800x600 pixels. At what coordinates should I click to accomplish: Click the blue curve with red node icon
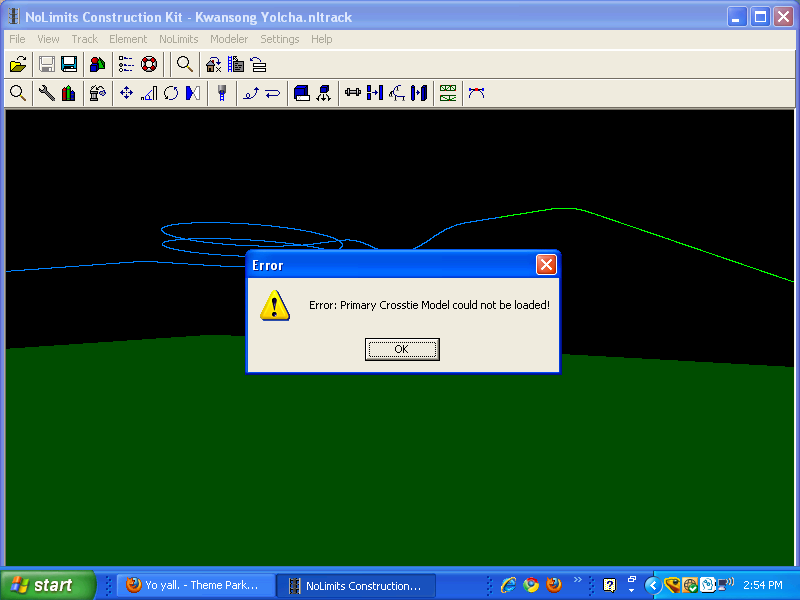tap(477, 93)
